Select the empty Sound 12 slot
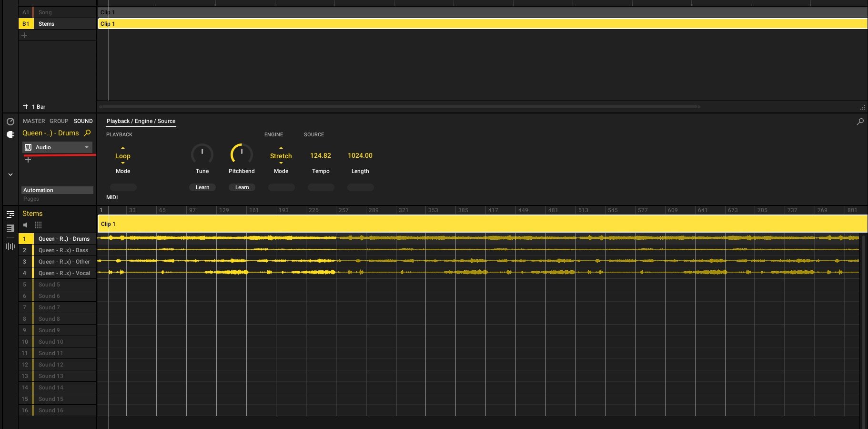The image size is (868, 429). coord(57,365)
